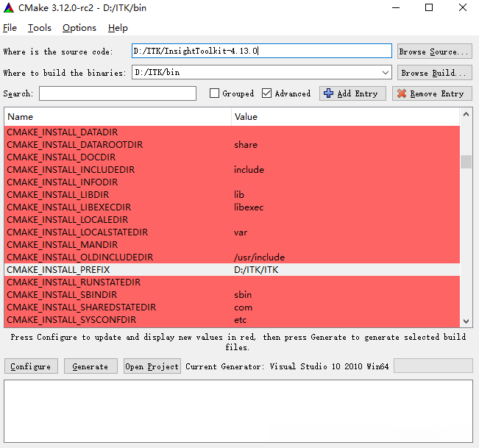Click the value 'D:/ITK/ITK'

click(256, 270)
